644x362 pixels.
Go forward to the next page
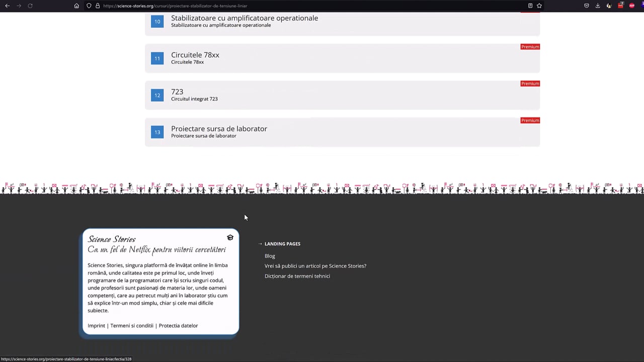coord(19,6)
